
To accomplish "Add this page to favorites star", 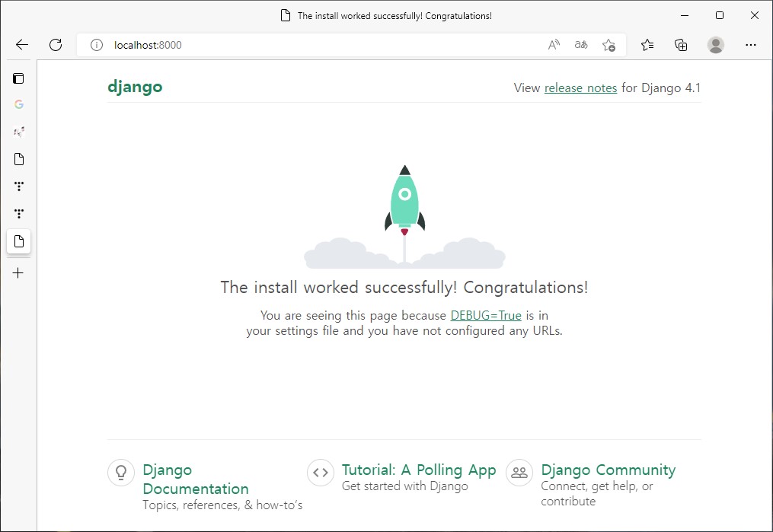I will point(608,45).
